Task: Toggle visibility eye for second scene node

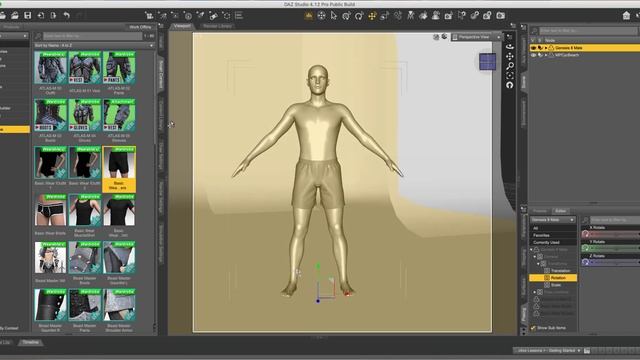Action: (x=533, y=55)
